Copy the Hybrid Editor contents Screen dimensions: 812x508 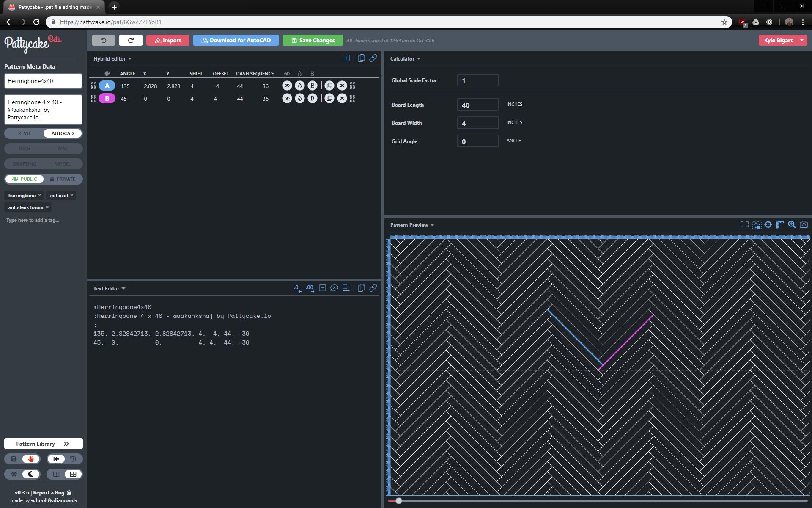pyautogui.click(x=362, y=58)
